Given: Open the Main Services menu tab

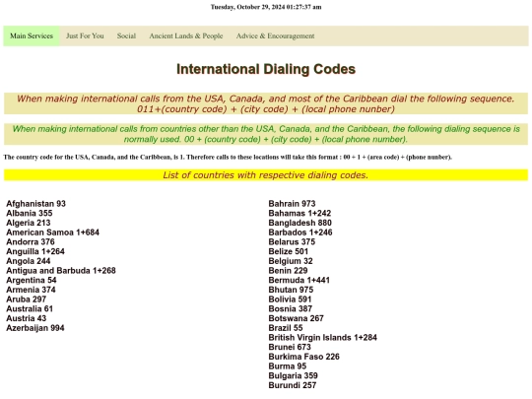Looking at the screenshot, I should [32, 36].
